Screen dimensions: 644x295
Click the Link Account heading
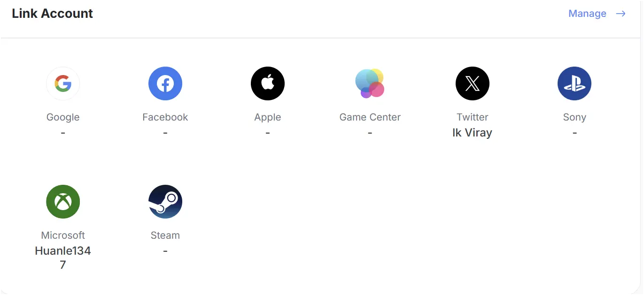(53, 14)
